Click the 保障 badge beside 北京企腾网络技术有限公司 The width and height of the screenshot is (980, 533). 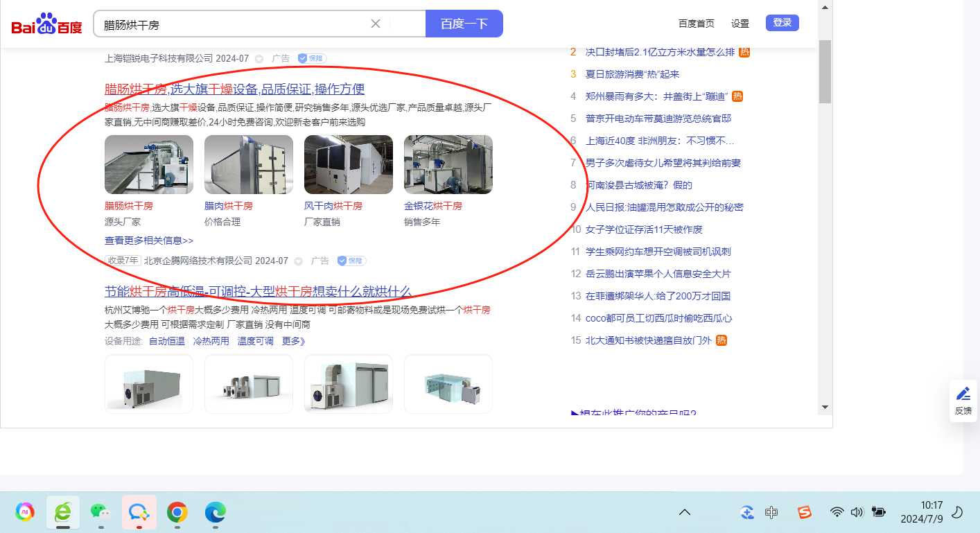click(351, 261)
